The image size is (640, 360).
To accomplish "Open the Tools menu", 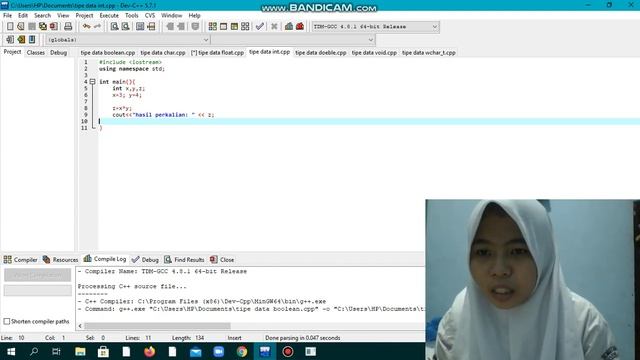I will click(131, 16).
